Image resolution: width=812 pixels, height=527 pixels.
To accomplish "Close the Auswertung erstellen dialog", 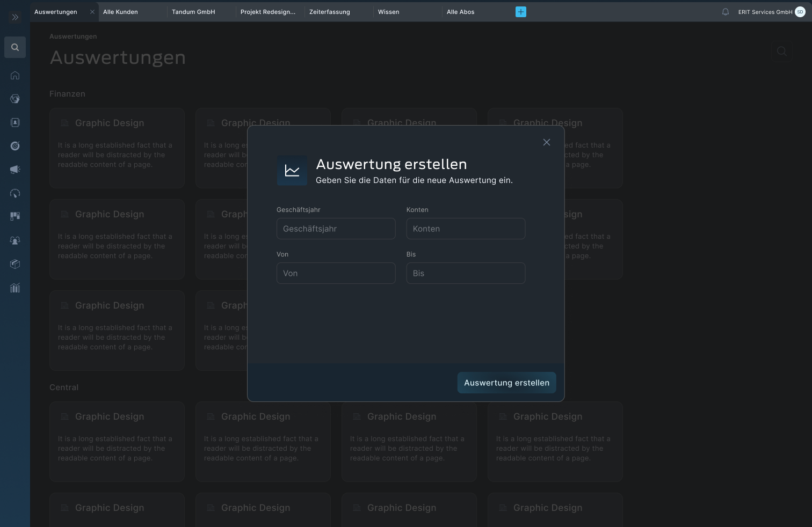I will [547, 142].
